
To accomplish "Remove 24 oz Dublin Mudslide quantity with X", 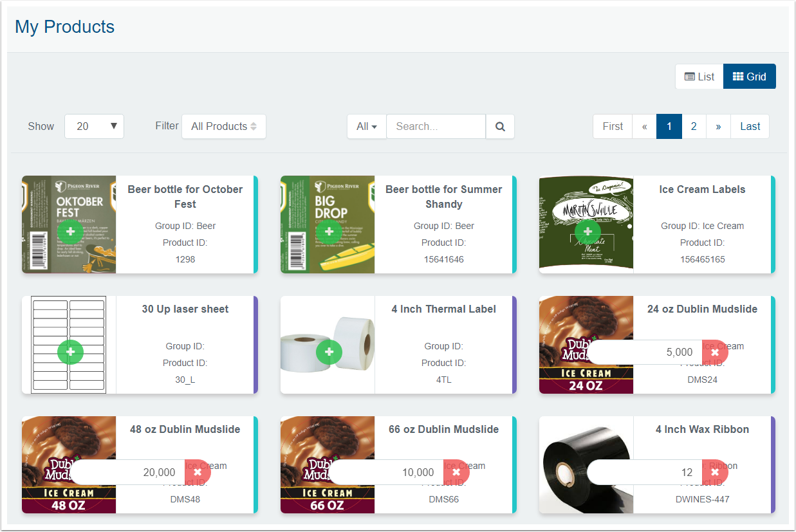I will point(714,353).
